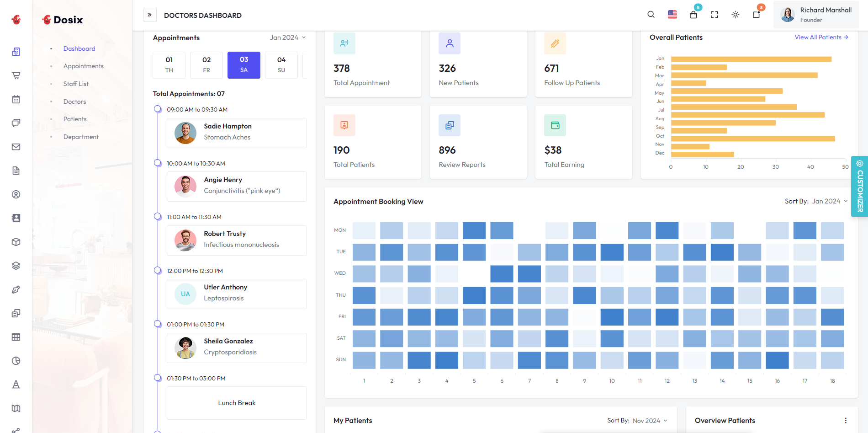Click the Jan bar in Overall Patients
This screenshot has width=868, height=433.
(x=751, y=59)
